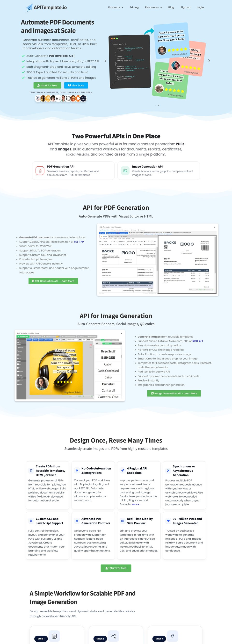Click the Real-Time Side-by-Side Preview icon
This screenshot has height=644, width=232.
tap(123, 521)
